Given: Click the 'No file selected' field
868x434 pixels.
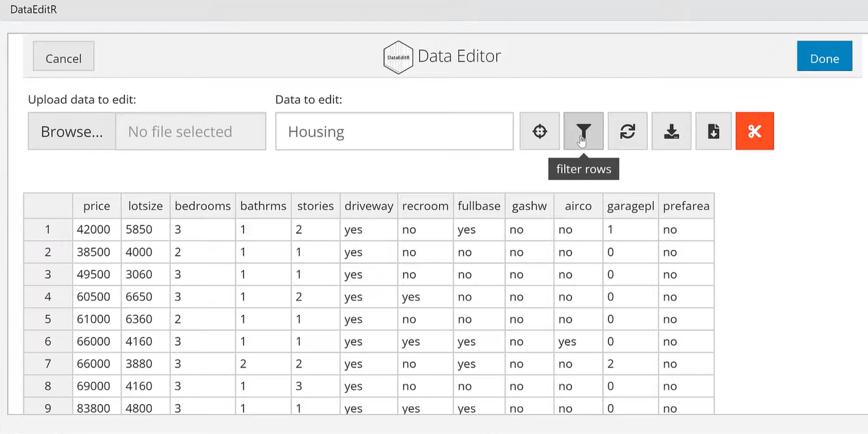Looking at the screenshot, I should (x=191, y=132).
